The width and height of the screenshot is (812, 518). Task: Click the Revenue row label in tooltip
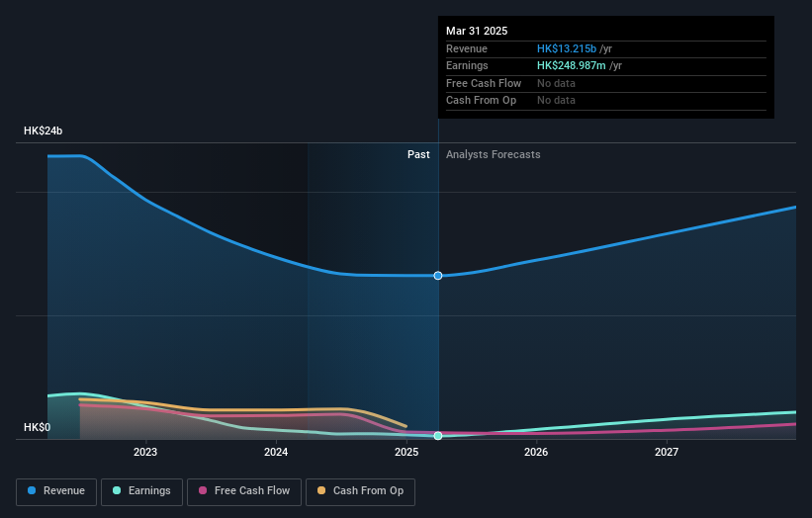pos(467,48)
